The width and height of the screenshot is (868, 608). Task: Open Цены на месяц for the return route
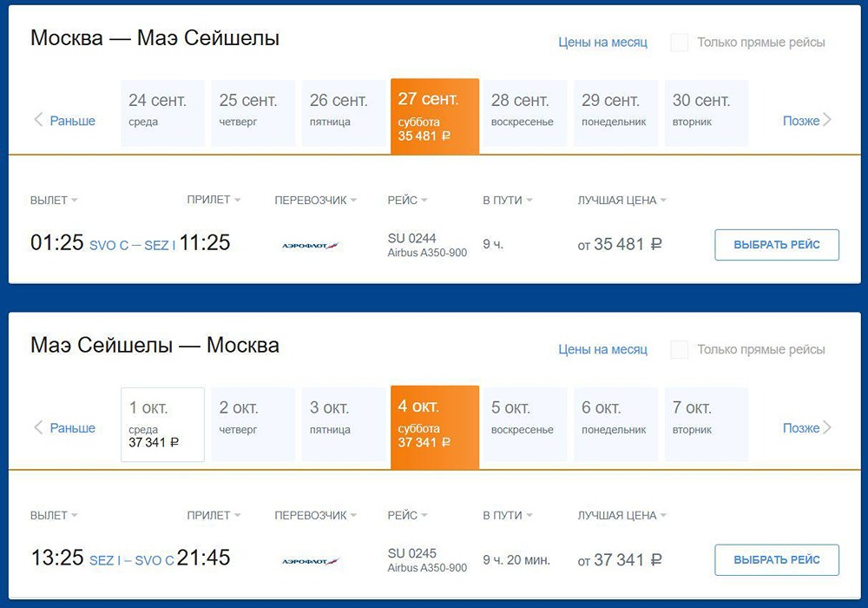(602, 350)
